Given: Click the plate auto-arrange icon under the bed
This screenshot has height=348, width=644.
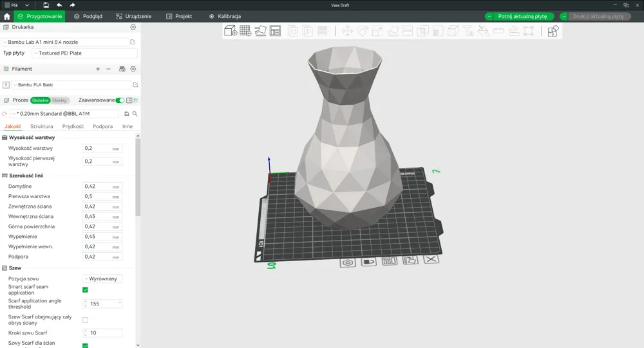Looking at the screenshot, I should click(x=390, y=261).
